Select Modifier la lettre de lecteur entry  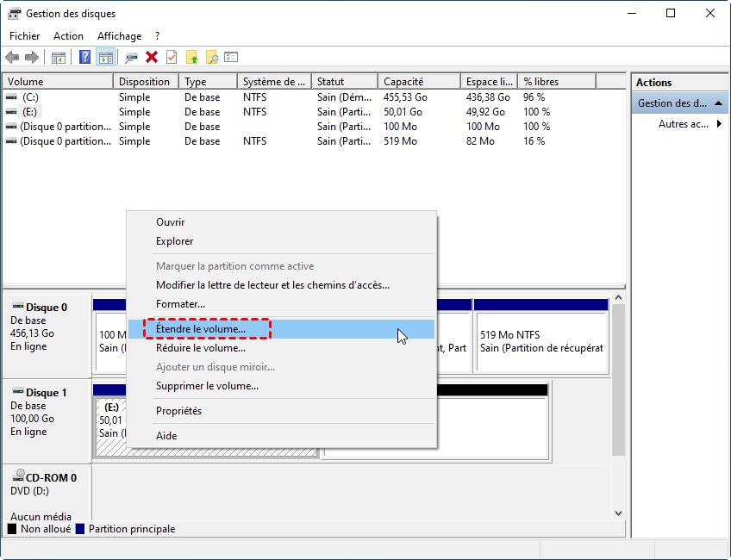coord(282,285)
